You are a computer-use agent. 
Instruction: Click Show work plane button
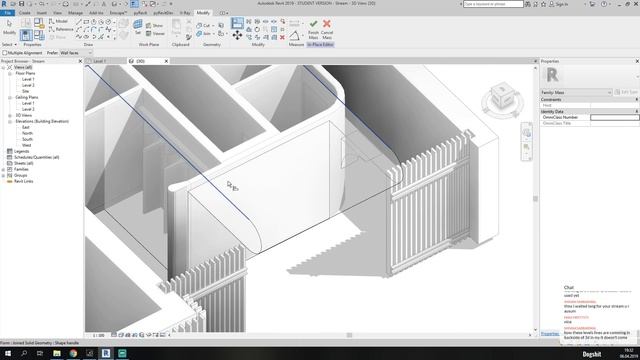pos(155,25)
